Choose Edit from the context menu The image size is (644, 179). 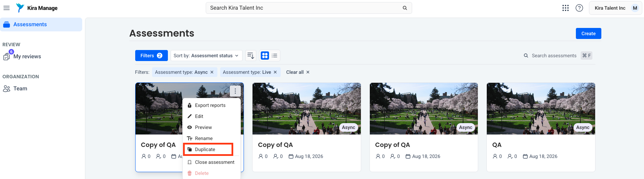211,116
